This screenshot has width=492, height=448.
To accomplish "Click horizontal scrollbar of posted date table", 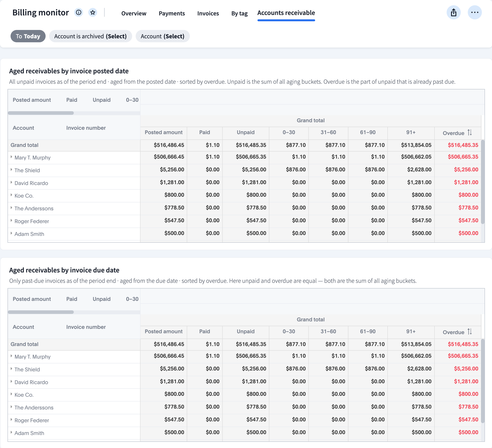I will 41,113.
